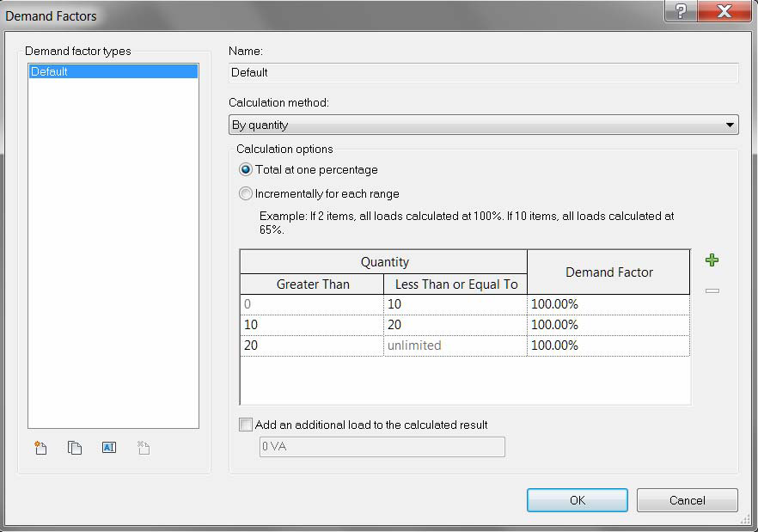Choose Incrementally for each range
Viewport: 758px width, 532px height.
(x=246, y=193)
